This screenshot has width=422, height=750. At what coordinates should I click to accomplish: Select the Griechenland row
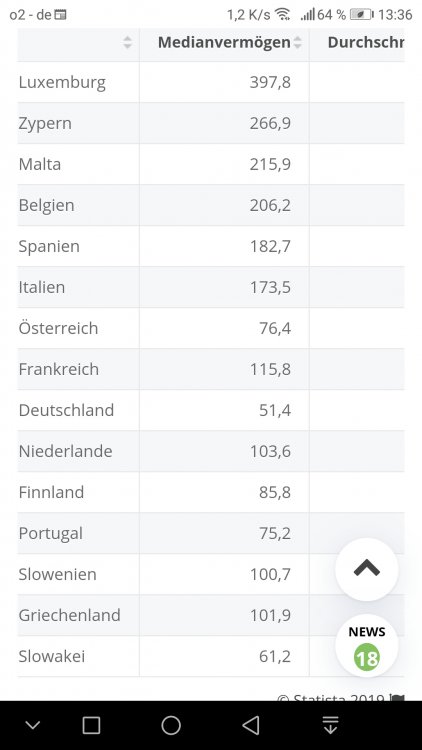coord(211,615)
